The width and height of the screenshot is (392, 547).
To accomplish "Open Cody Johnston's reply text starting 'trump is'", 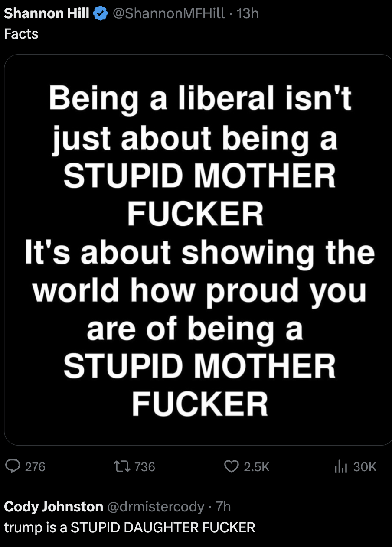I will (x=130, y=527).
